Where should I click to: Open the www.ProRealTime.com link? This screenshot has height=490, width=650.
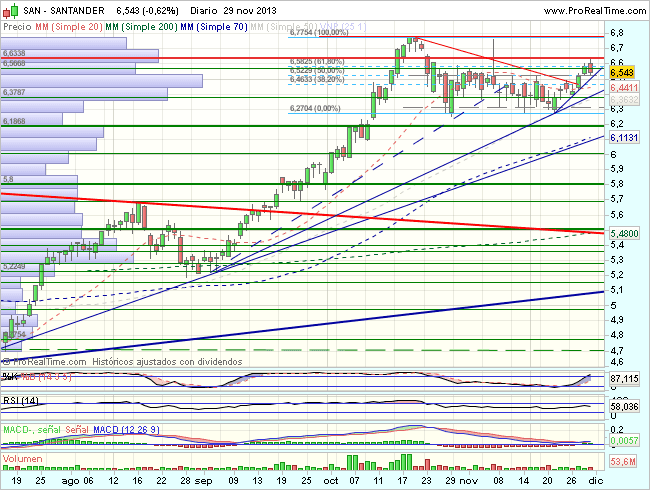click(x=594, y=10)
